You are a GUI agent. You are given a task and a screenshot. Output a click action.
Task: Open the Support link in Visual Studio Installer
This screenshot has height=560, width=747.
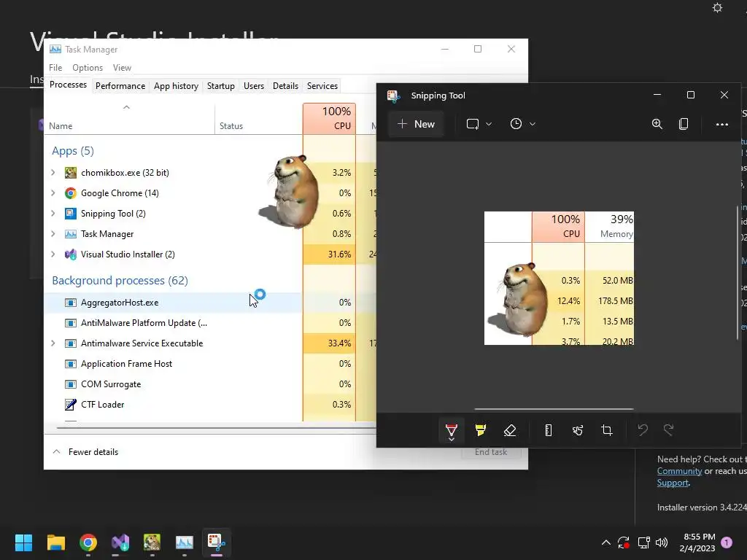coord(673,483)
